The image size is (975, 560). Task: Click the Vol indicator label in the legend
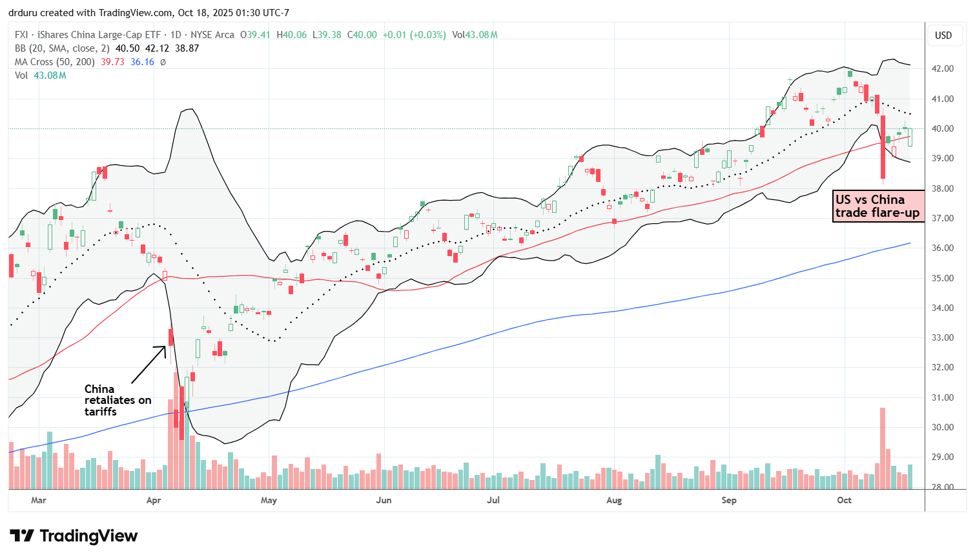pos(21,75)
